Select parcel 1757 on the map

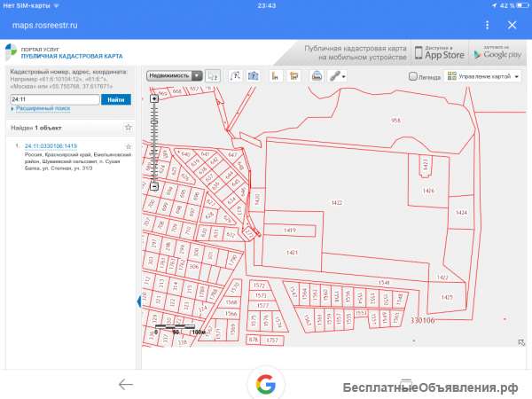click(x=272, y=340)
